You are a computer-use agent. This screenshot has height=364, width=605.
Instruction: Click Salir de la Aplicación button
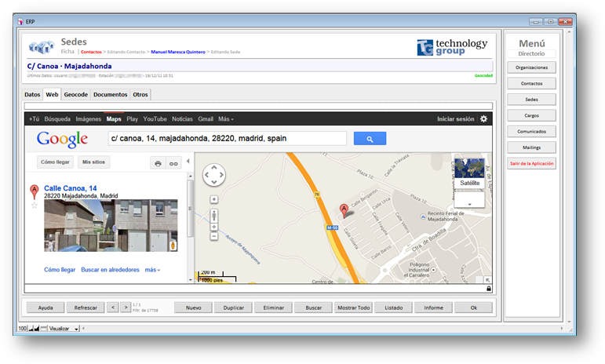tap(531, 164)
